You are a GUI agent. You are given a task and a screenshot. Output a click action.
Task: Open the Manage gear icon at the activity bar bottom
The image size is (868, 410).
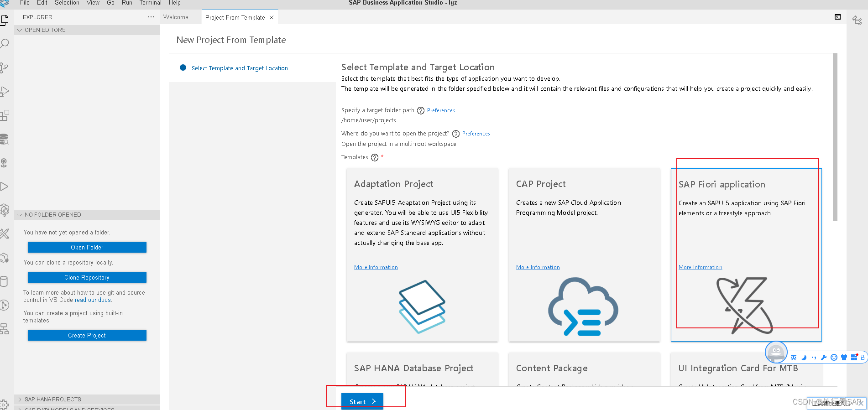click(x=5, y=404)
